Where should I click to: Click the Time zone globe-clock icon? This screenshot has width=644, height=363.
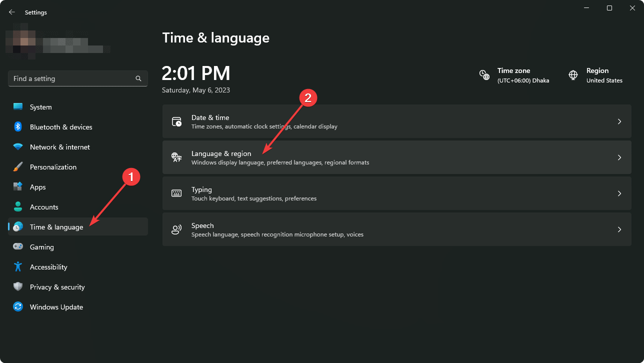point(484,75)
